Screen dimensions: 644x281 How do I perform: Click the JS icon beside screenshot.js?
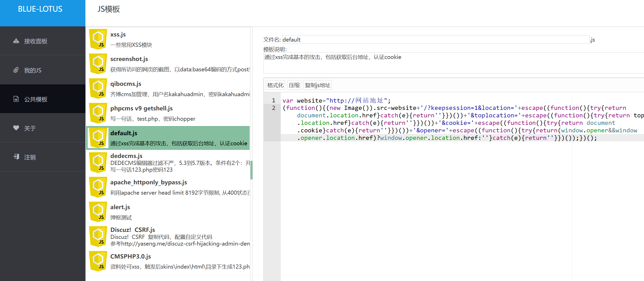98,64
